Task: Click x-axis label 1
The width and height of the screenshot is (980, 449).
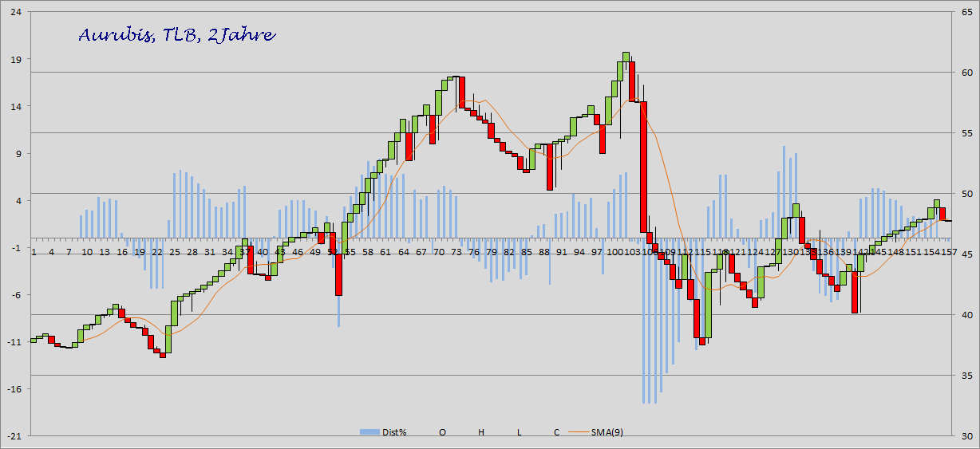Action: 34,252
